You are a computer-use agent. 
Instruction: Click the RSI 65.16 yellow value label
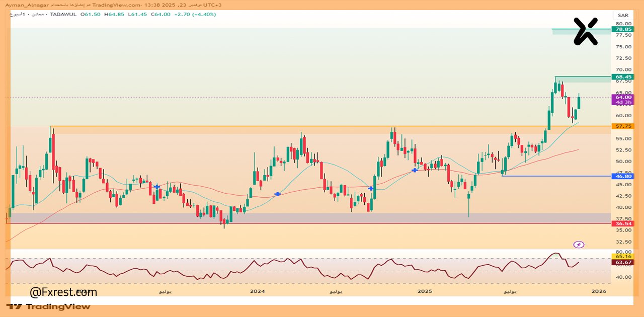coord(622,257)
